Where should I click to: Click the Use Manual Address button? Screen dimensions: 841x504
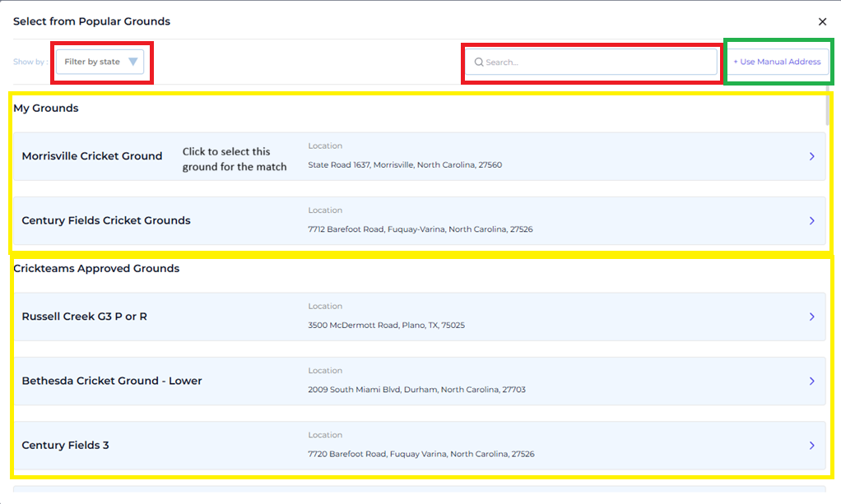pos(777,62)
